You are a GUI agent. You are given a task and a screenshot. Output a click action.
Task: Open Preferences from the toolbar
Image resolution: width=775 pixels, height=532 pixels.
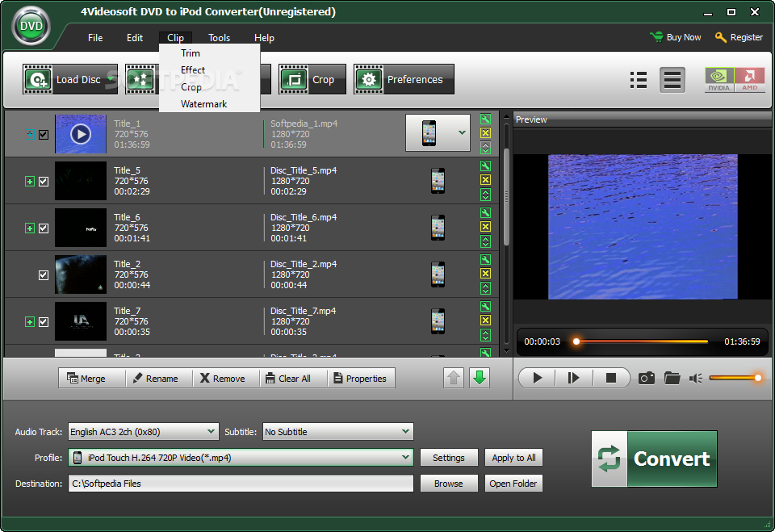click(404, 79)
